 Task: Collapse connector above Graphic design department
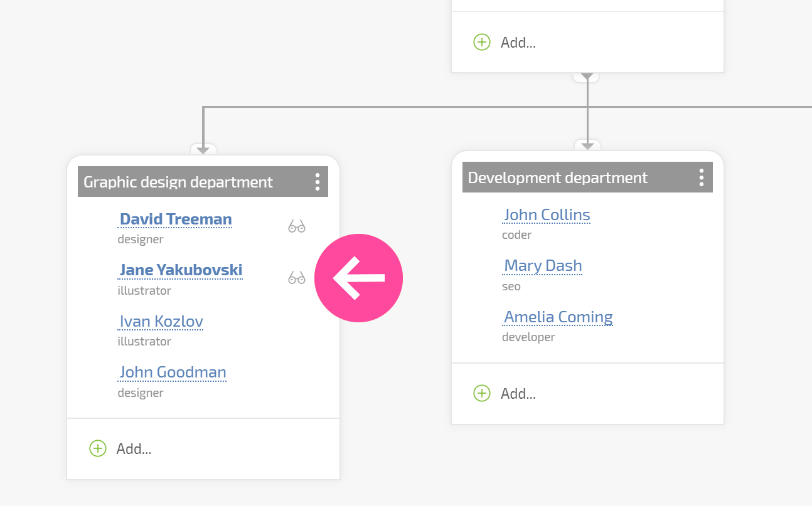(x=203, y=150)
